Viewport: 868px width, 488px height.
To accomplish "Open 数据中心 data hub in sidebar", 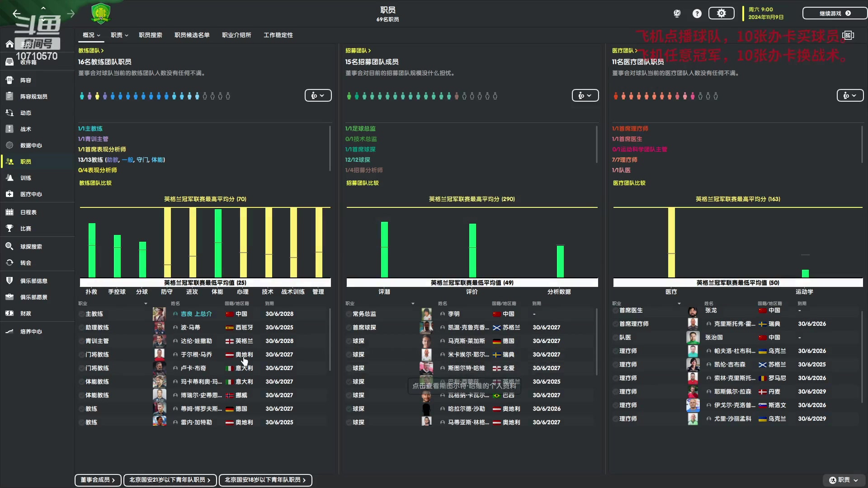I will pos(31,145).
